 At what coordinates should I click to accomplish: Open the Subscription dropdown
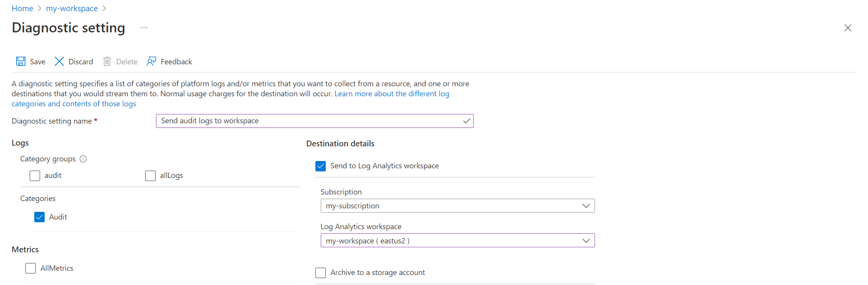pos(457,206)
